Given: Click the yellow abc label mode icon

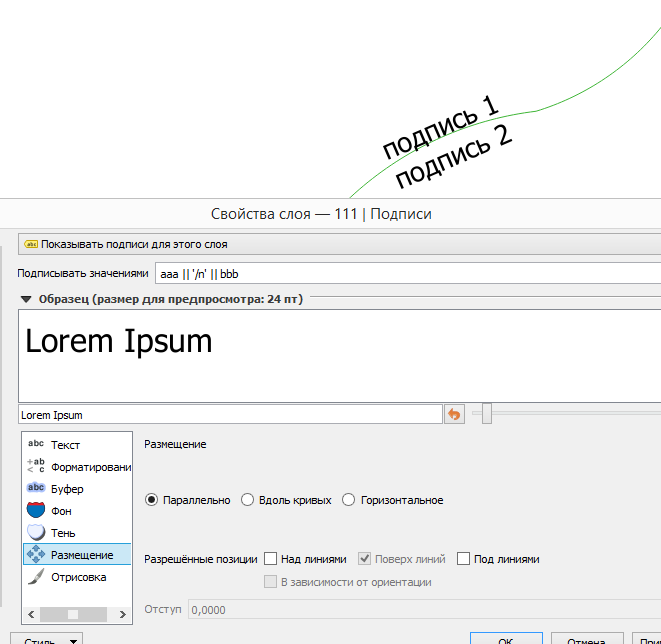Looking at the screenshot, I should coord(31,244).
